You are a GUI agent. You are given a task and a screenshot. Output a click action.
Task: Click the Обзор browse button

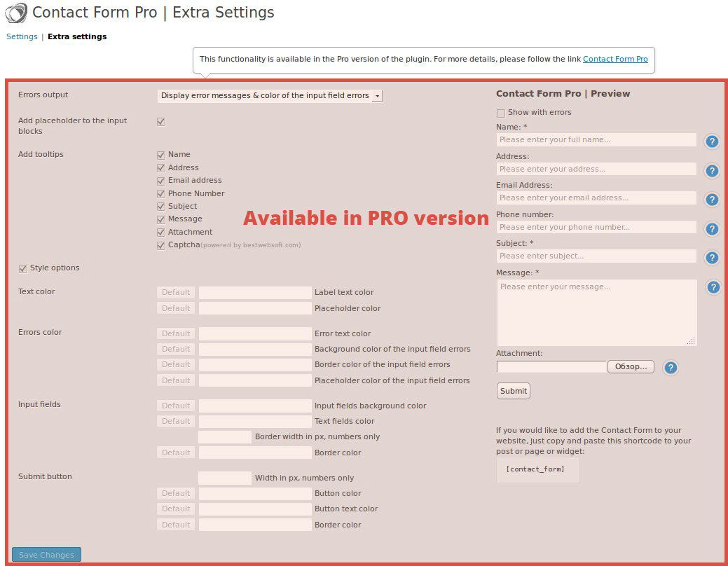[x=631, y=367]
